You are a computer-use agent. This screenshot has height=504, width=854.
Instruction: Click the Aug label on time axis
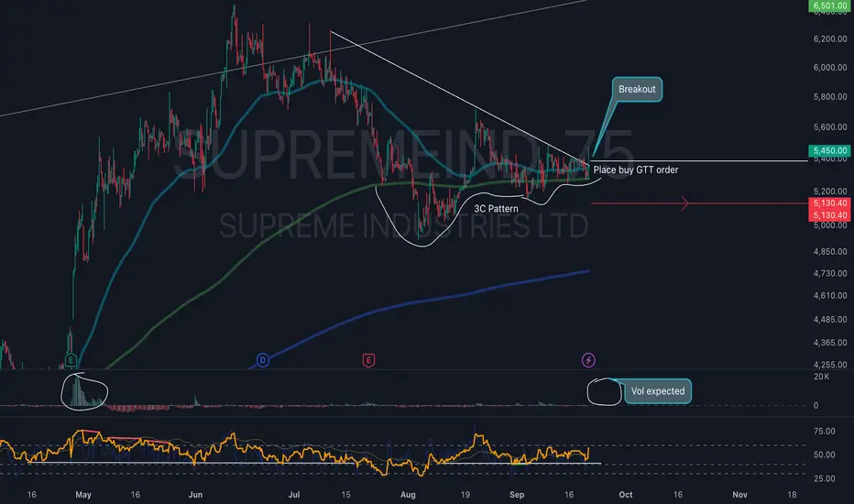tap(408, 495)
